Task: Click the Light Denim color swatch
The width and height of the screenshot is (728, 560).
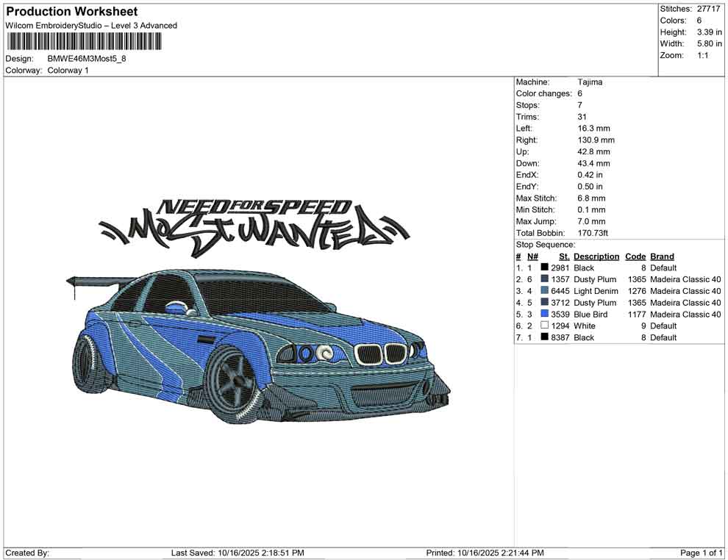Action: (x=545, y=290)
